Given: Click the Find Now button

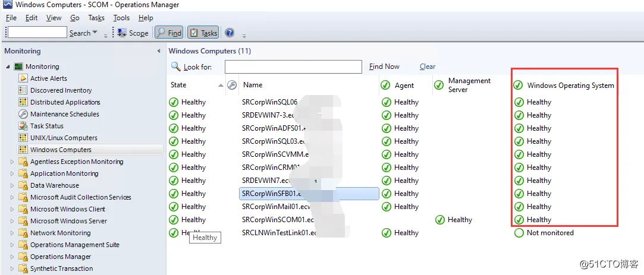Looking at the screenshot, I should pyautogui.click(x=384, y=67).
